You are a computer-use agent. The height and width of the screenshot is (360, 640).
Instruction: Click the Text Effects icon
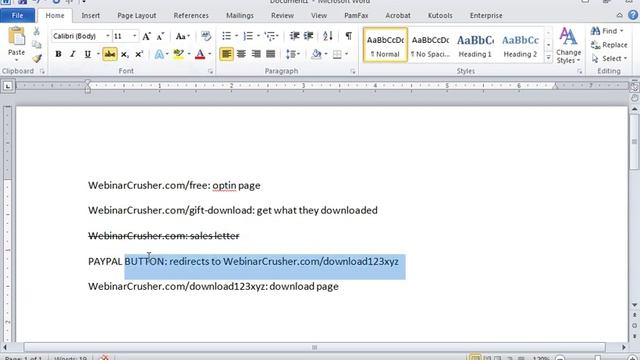pyautogui.click(x=159, y=54)
